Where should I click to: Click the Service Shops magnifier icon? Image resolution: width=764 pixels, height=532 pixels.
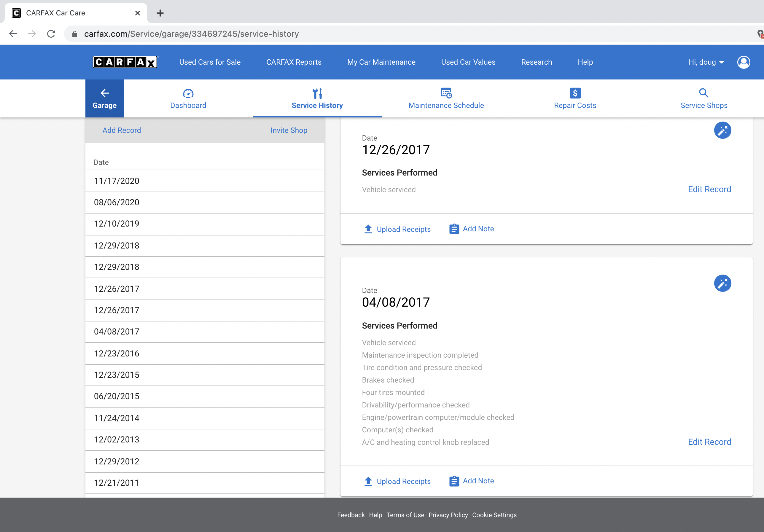point(704,93)
